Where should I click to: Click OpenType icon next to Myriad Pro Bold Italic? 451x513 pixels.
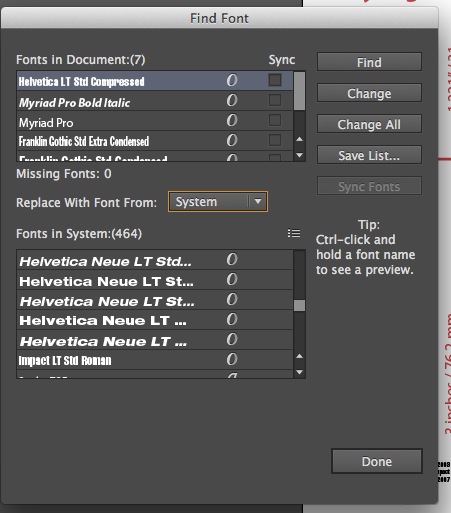pyautogui.click(x=232, y=100)
